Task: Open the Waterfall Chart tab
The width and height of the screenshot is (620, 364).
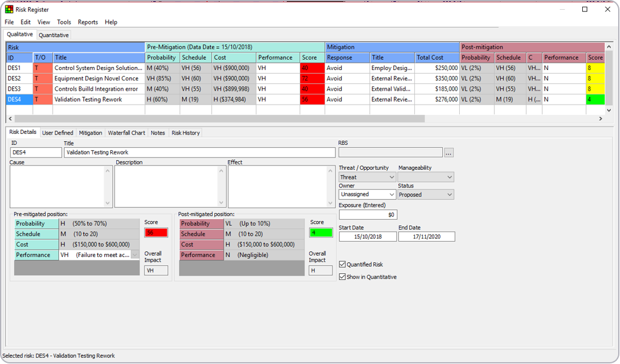Action: pos(127,133)
